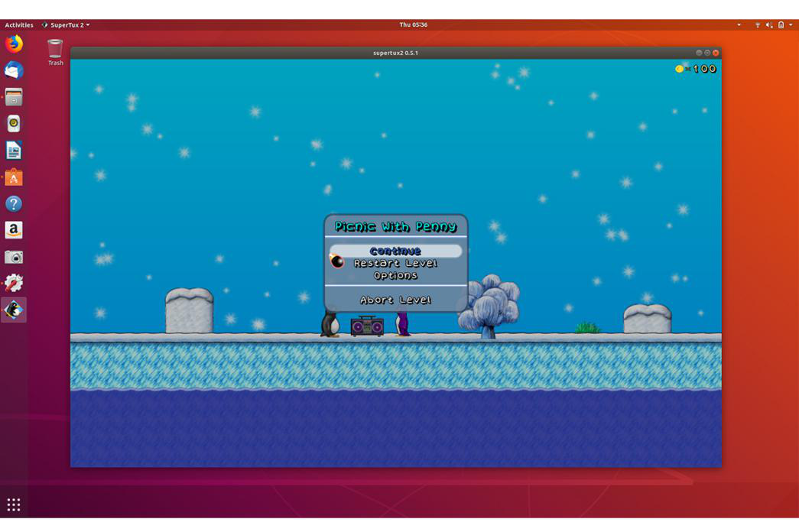Click the snowy tree sprite

(x=489, y=307)
